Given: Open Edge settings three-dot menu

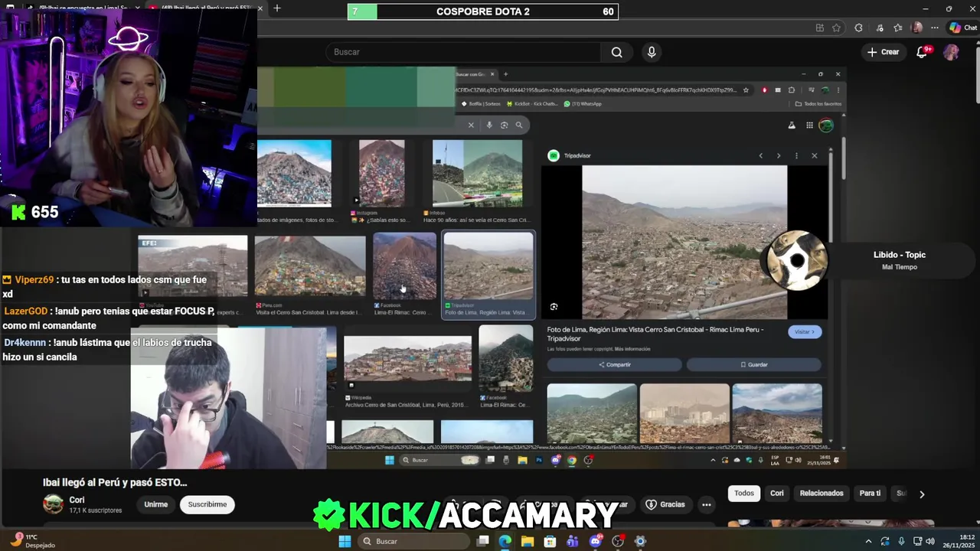Looking at the screenshot, I should tap(934, 28).
